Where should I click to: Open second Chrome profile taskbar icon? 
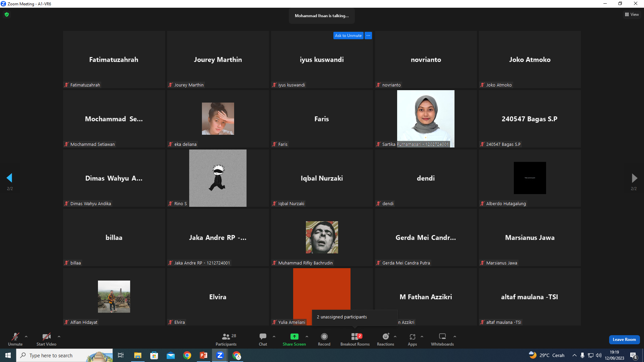tap(237, 355)
